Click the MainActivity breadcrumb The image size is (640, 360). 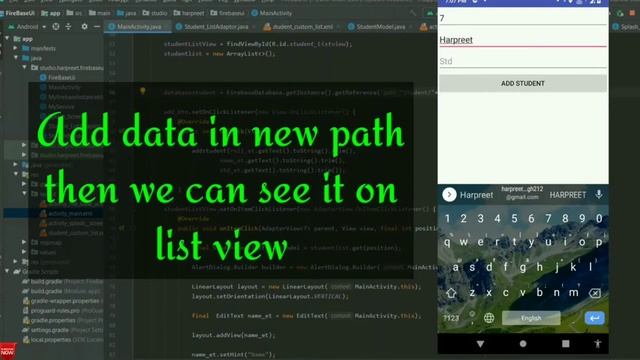click(x=272, y=13)
